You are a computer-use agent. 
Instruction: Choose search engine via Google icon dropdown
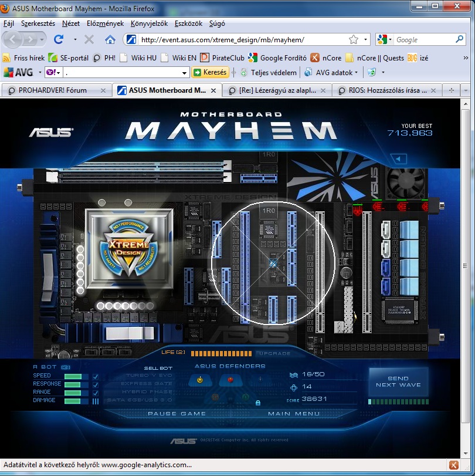pos(384,39)
